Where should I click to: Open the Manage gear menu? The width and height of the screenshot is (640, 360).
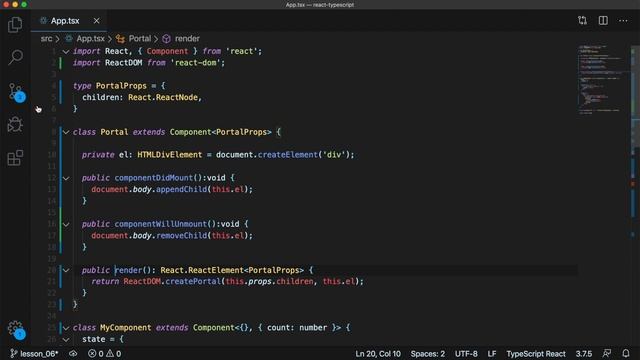(16, 329)
